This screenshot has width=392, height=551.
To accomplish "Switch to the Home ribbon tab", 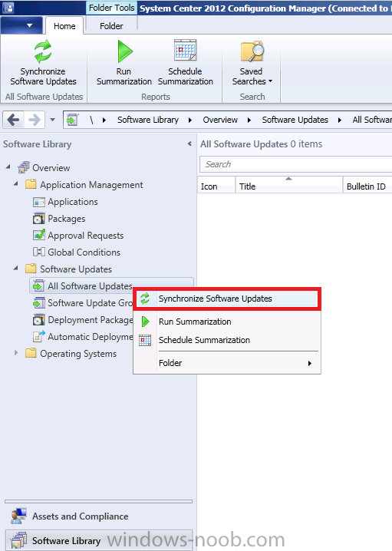I will pyautogui.click(x=64, y=26).
